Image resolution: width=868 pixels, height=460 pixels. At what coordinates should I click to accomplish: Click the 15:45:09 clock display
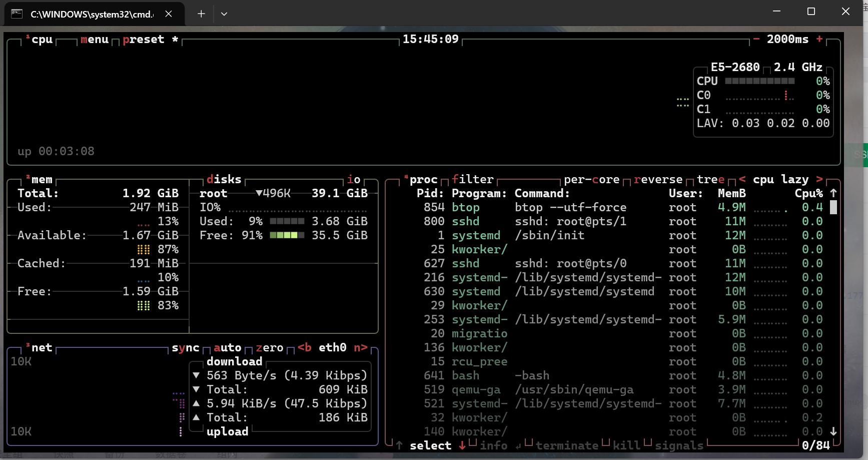point(431,39)
